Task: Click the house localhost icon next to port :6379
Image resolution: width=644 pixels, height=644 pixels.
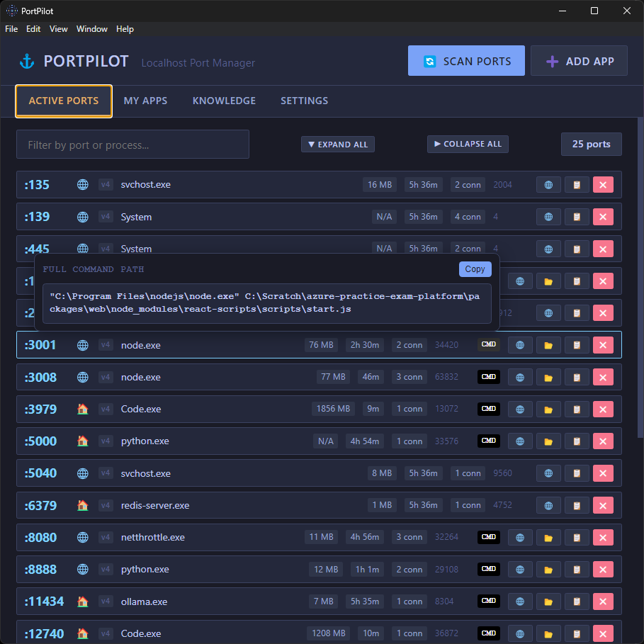Action: coord(82,505)
